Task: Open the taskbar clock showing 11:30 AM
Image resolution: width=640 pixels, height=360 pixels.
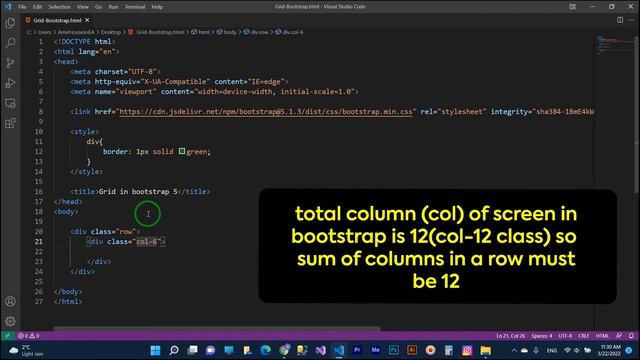Action: click(x=610, y=350)
